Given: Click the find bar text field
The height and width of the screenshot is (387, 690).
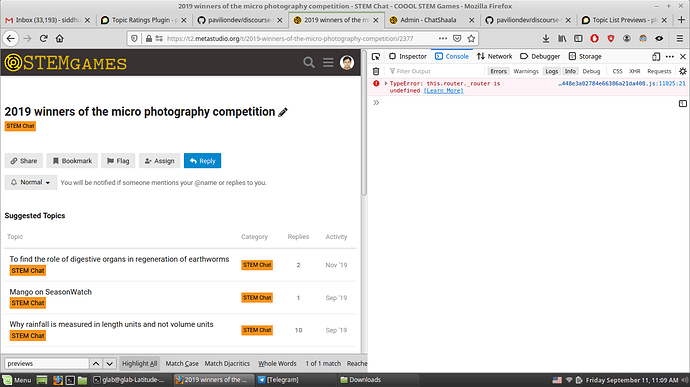Looking at the screenshot, I should tap(47, 364).
